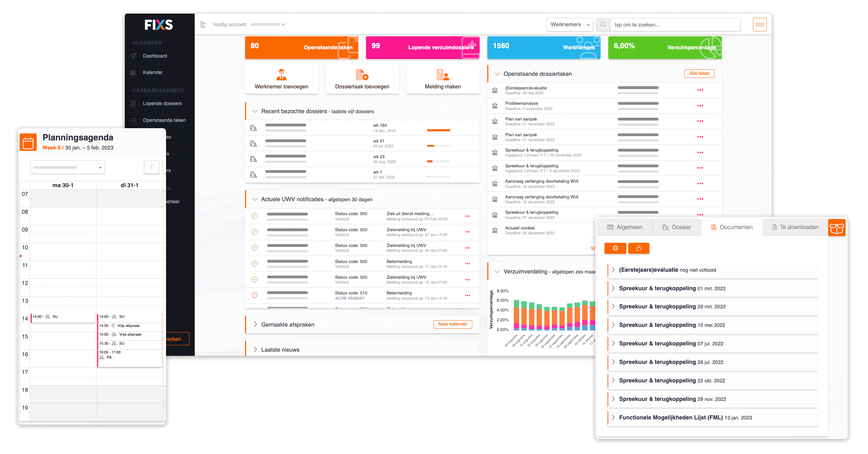Click building icon of Actueel oordeel task

pos(495,230)
